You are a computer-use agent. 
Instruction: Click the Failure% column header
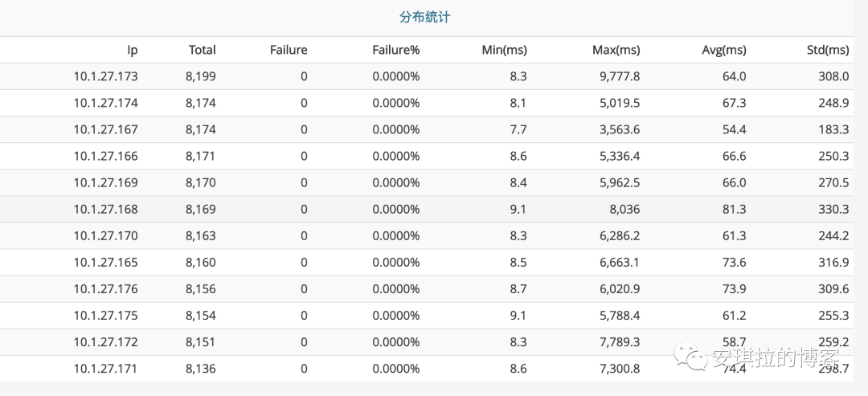(x=395, y=50)
